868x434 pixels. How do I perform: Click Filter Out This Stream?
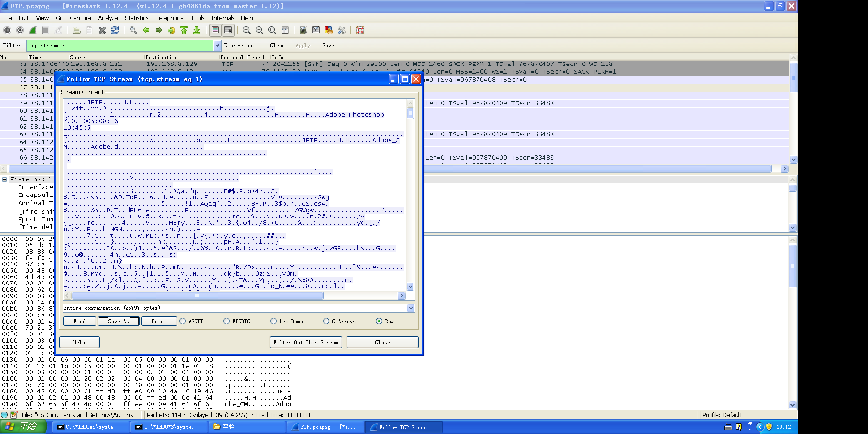point(305,342)
